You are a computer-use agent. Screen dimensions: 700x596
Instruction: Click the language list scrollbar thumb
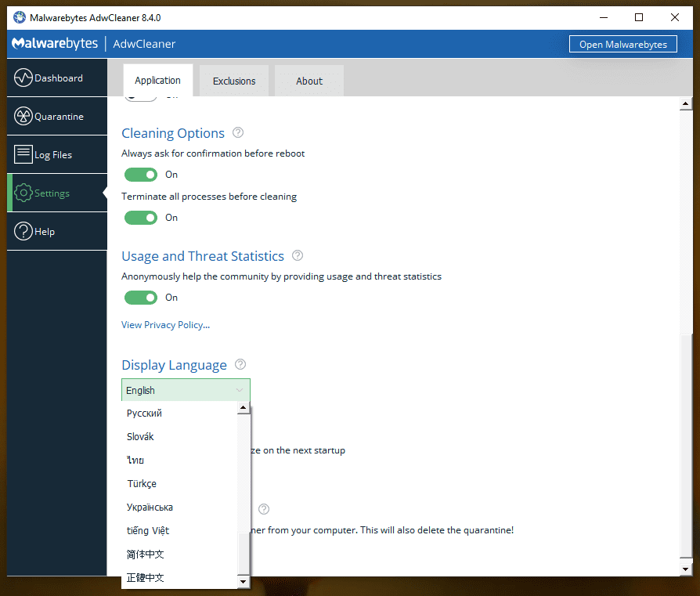tap(244, 554)
